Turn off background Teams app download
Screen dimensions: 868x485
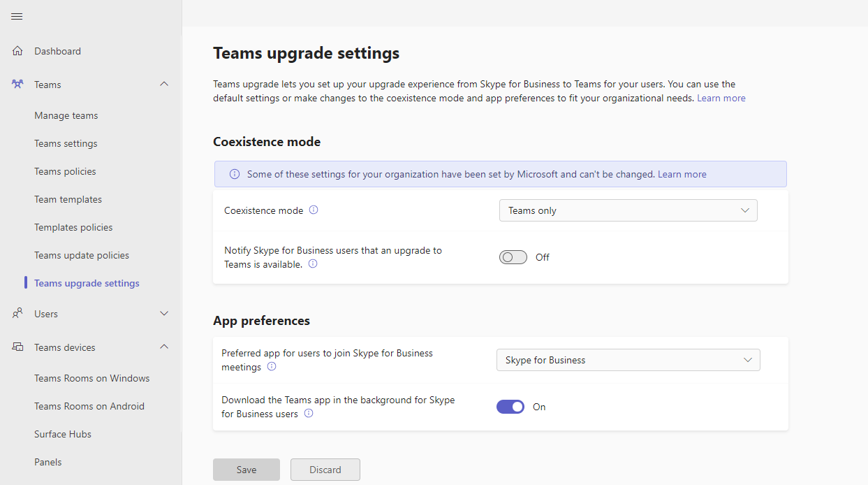click(510, 407)
